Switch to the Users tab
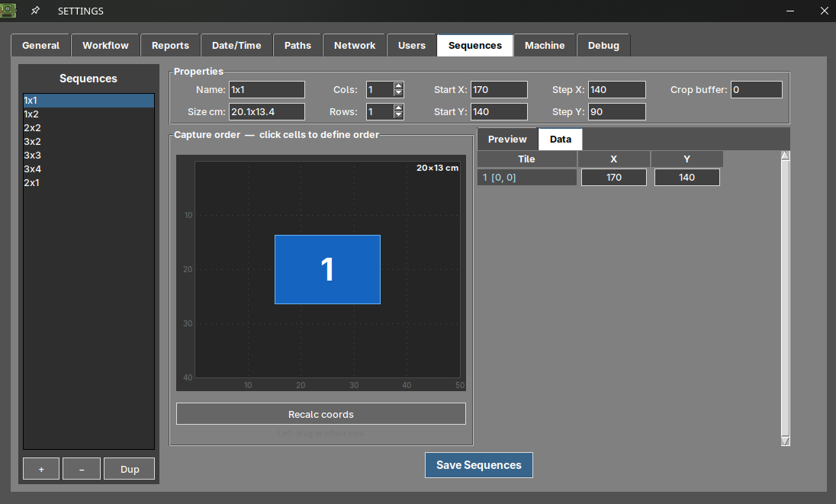 [412, 45]
